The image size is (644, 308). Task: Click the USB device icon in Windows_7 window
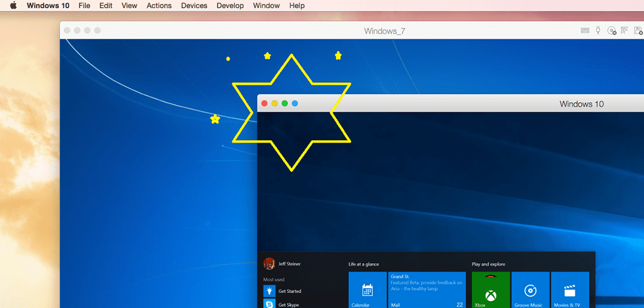click(599, 30)
